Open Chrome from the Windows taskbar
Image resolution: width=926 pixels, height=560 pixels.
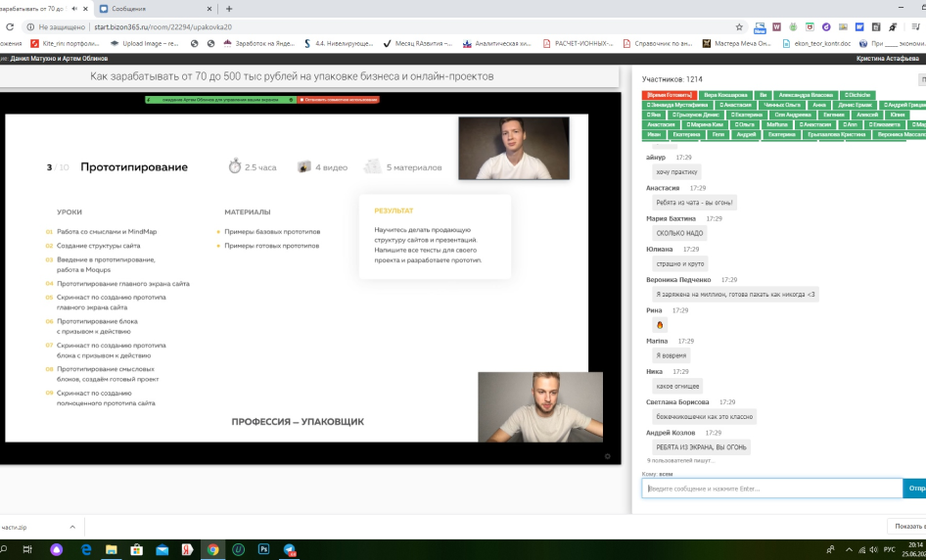[x=212, y=550]
